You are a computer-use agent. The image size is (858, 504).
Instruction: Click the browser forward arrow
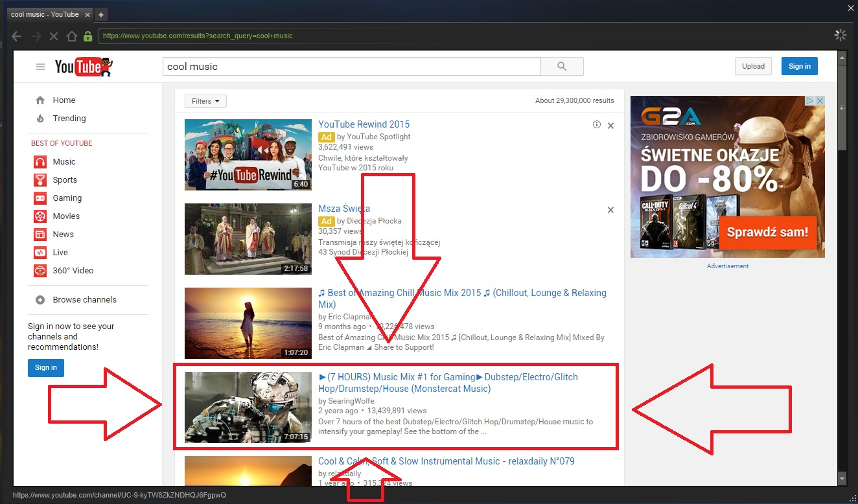(x=36, y=36)
